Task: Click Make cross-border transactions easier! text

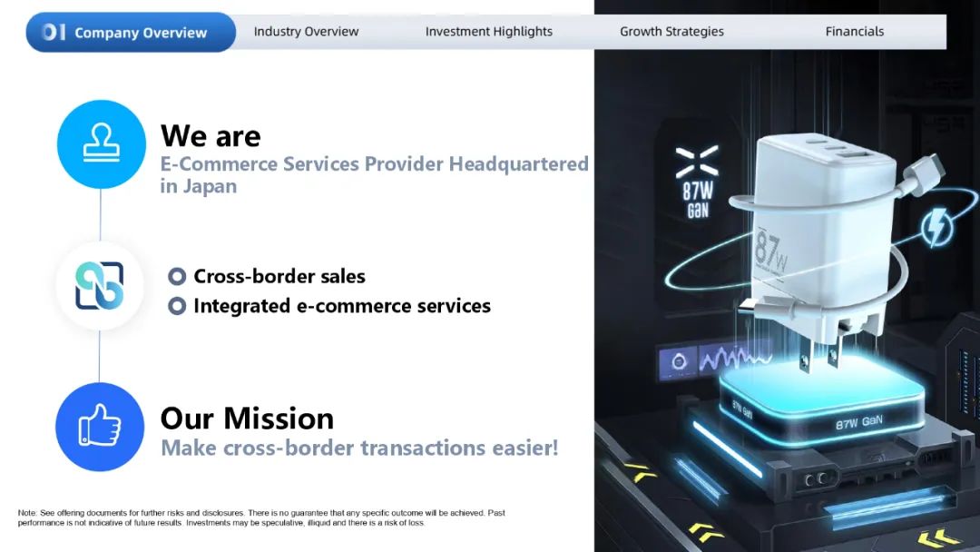Action: (359, 448)
